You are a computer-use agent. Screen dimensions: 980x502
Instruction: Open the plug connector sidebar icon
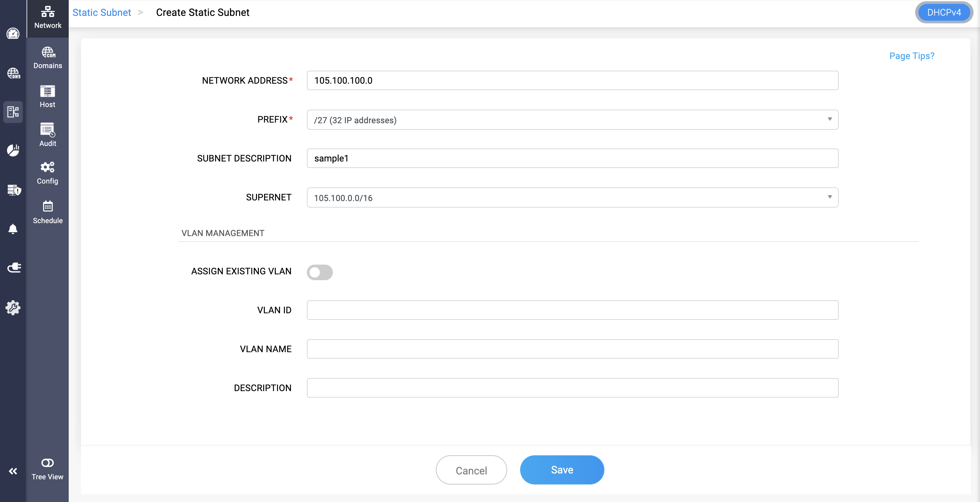pos(14,268)
